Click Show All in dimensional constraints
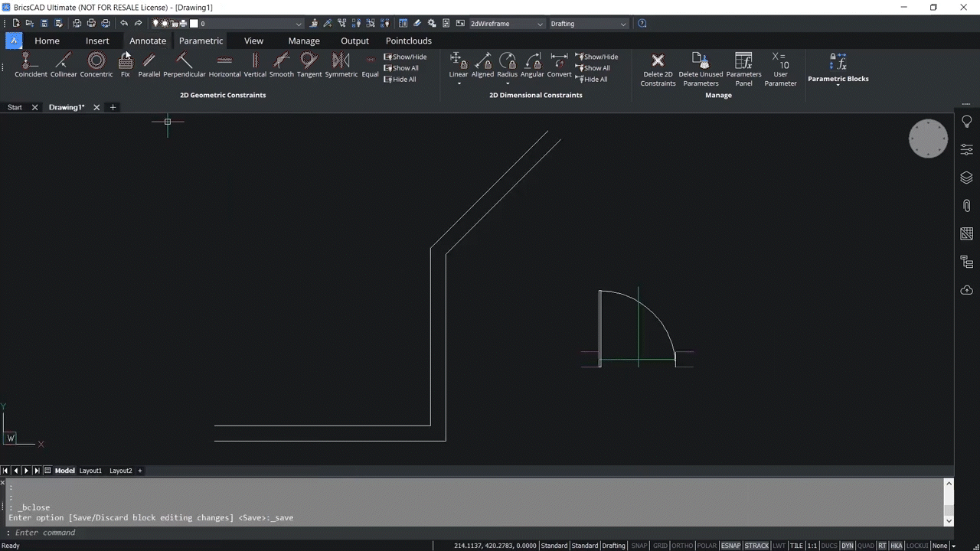 tap(592, 68)
